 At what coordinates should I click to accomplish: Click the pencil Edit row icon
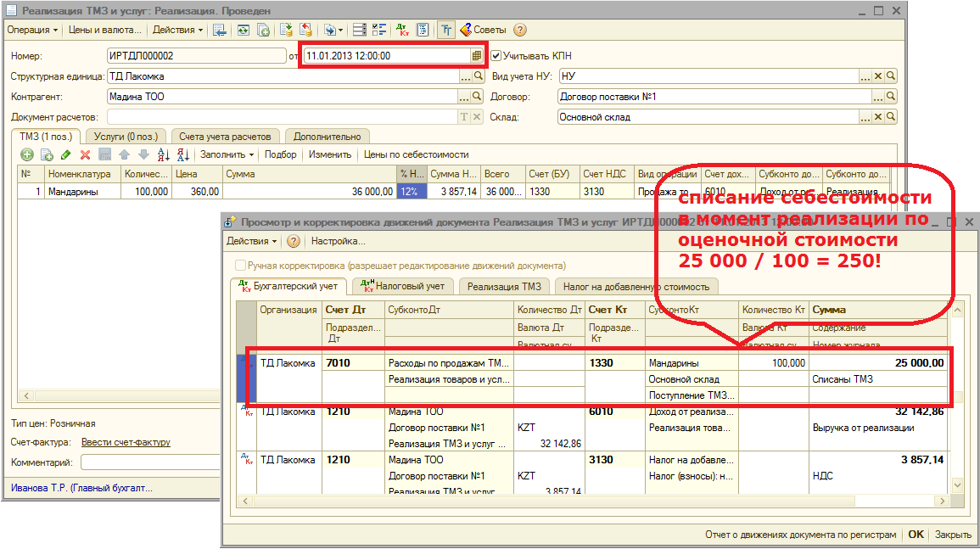pos(65,154)
